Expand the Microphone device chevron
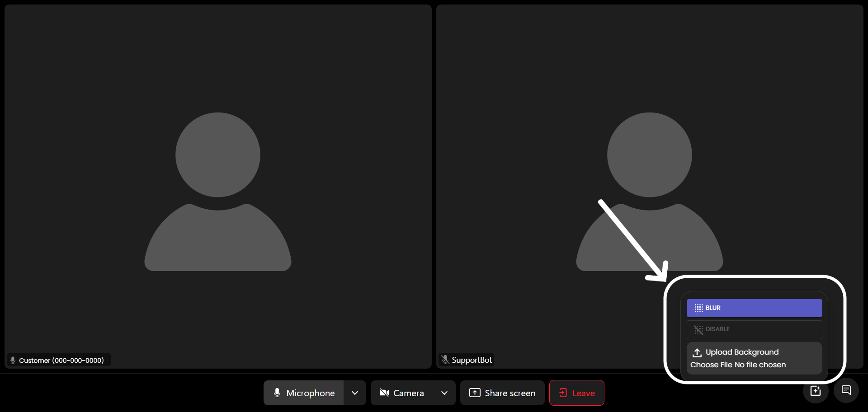The width and height of the screenshot is (868, 412). point(355,393)
